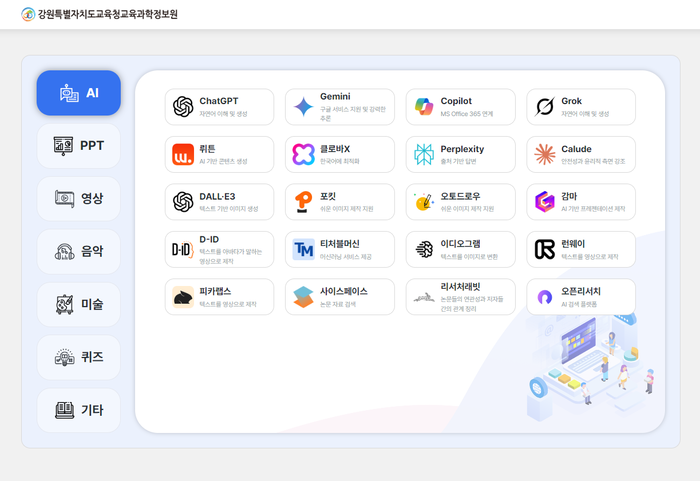Click the '논문 자료 검색' description
This screenshot has width=700, height=481.
pos(338,304)
